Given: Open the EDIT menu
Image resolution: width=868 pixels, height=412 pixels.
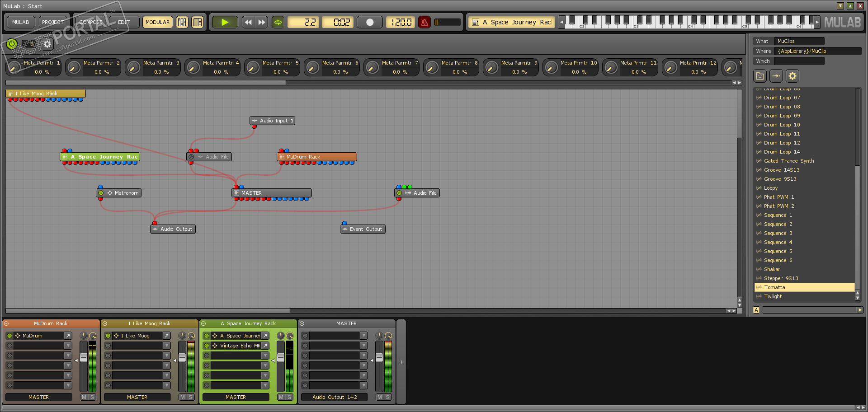Looking at the screenshot, I should click(124, 22).
